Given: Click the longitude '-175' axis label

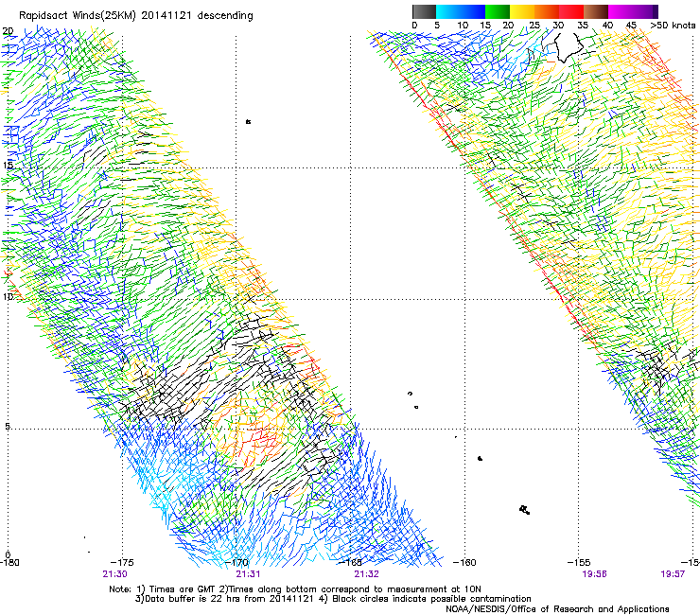Looking at the screenshot, I should coord(122,562).
